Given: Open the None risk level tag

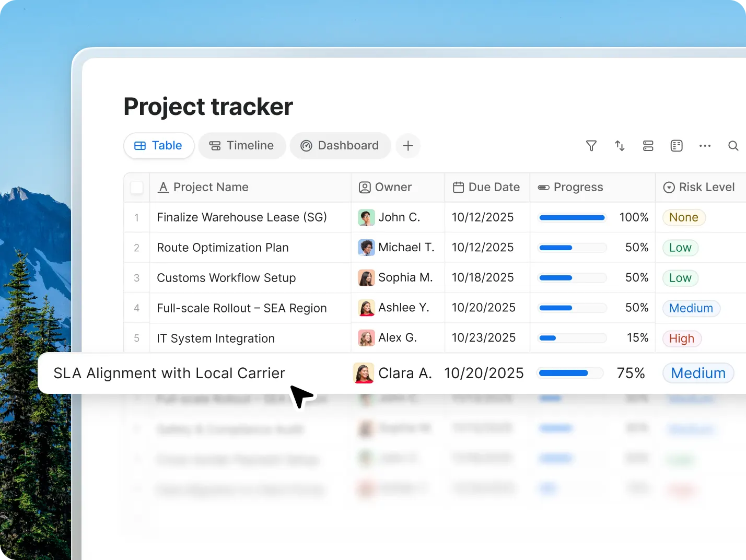Looking at the screenshot, I should pos(684,217).
